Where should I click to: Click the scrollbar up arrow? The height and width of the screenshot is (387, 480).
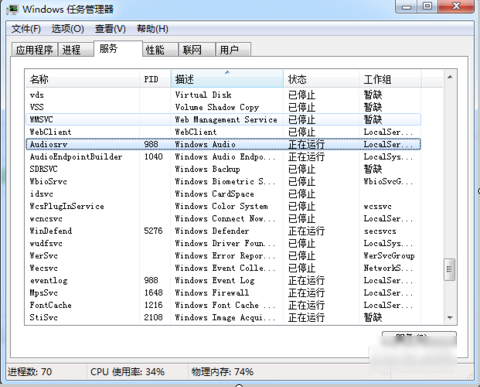(450, 77)
